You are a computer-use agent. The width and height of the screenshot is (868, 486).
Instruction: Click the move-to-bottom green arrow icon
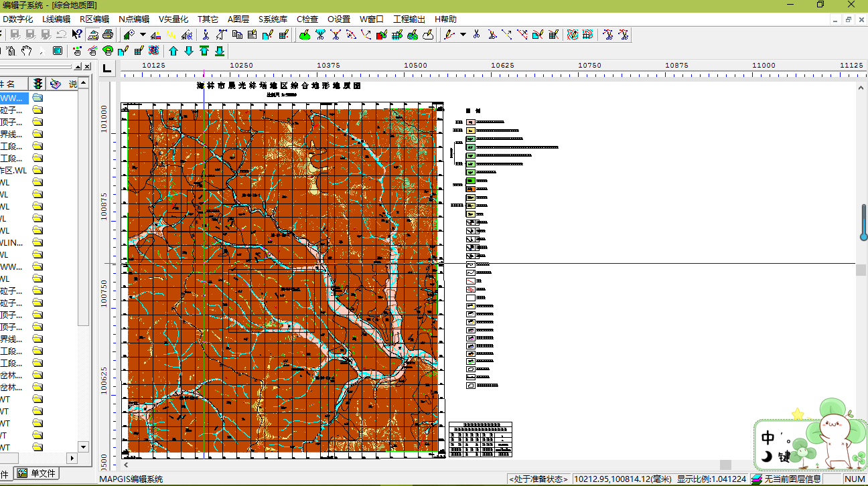219,50
